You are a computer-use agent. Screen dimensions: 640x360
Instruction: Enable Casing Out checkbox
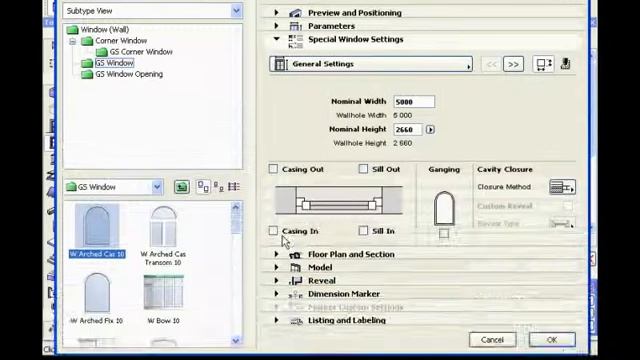[273, 169]
